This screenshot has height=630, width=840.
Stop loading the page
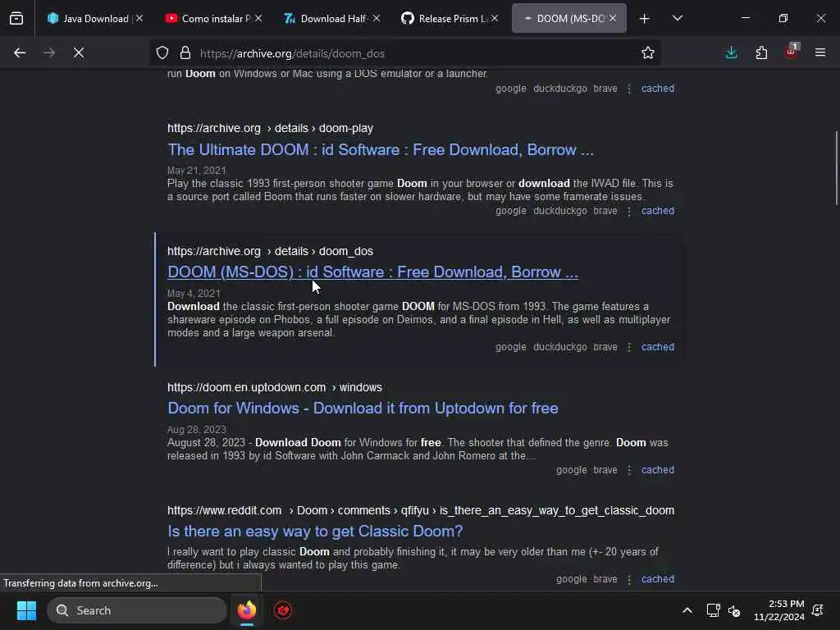[79, 52]
